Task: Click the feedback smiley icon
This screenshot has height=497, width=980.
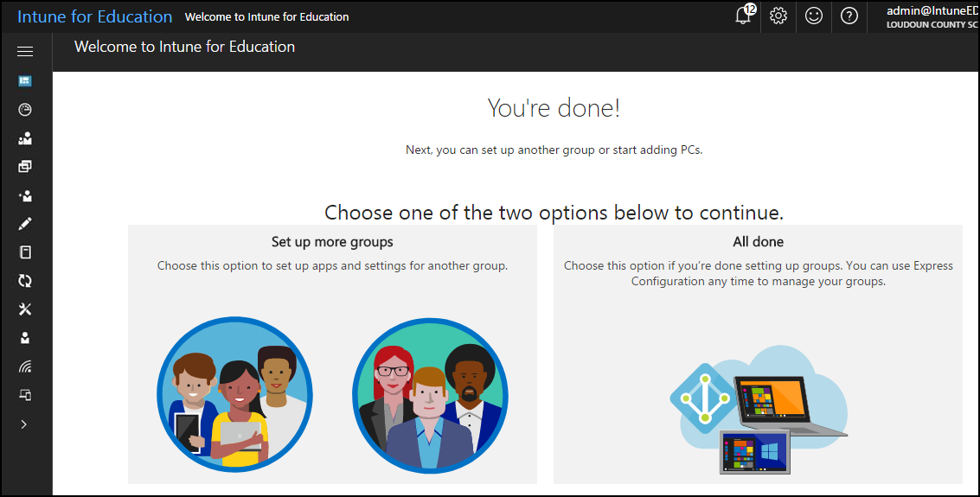Action: click(x=814, y=16)
